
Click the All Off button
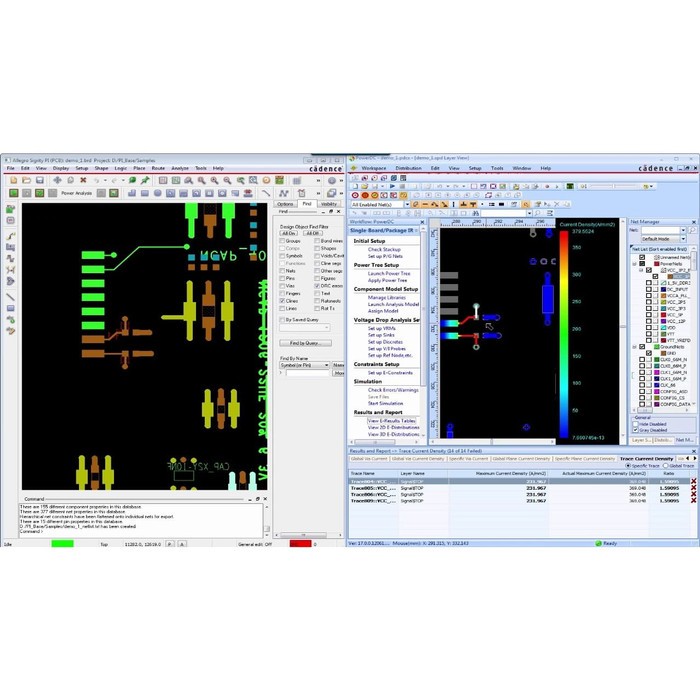tap(312, 233)
